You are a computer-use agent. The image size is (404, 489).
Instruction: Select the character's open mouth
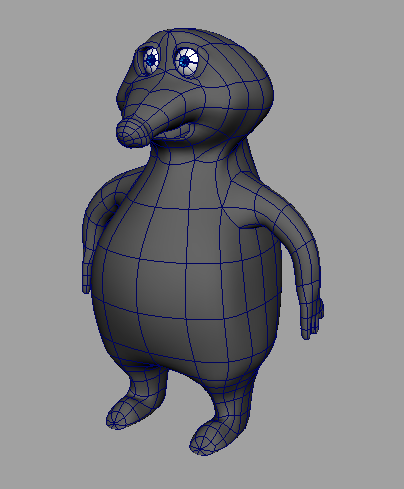(x=177, y=132)
